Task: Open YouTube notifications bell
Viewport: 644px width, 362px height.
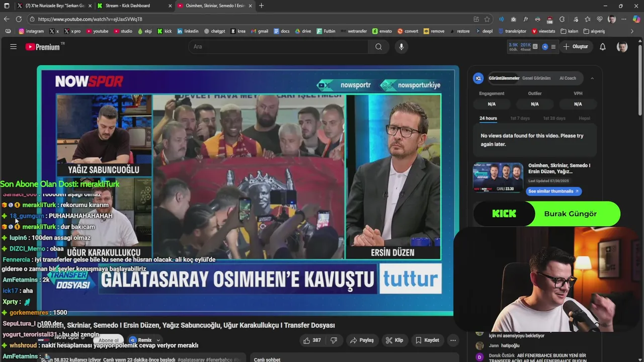Action: pos(603,47)
